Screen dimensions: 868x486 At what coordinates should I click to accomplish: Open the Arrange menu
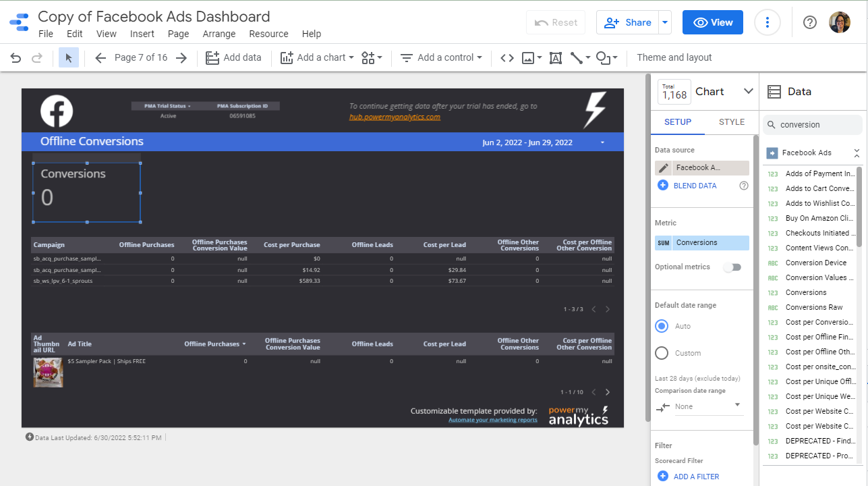219,34
